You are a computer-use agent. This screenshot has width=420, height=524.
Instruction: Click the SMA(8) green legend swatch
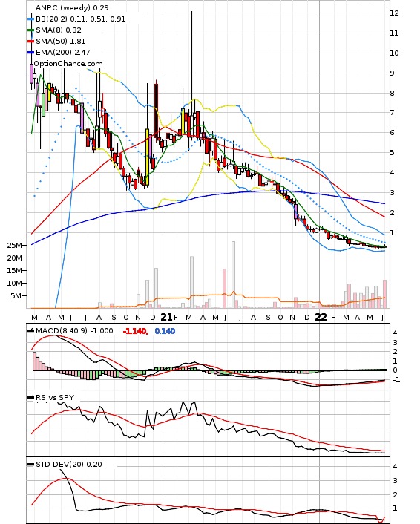[x=30, y=30]
